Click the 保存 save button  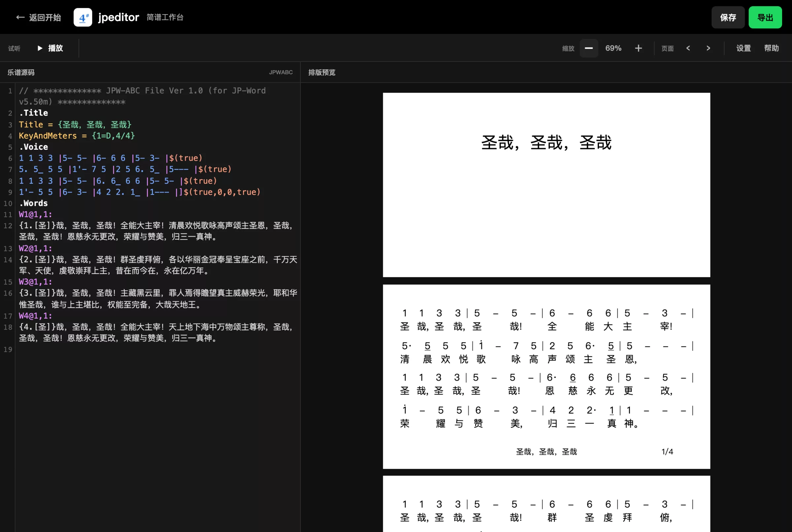pyautogui.click(x=728, y=17)
